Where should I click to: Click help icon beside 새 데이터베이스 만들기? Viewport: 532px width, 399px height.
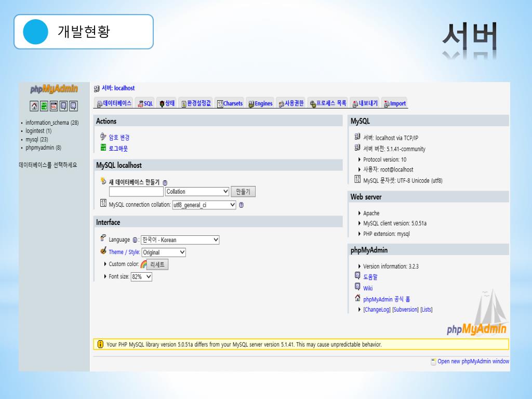pyautogui.click(x=165, y=182)
